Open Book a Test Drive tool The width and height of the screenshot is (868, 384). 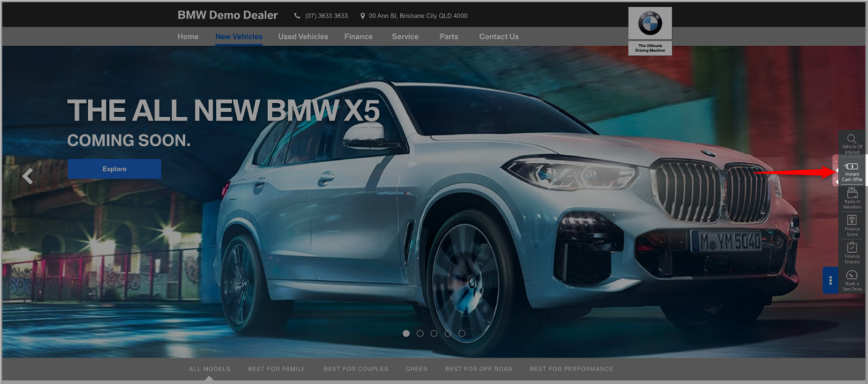[x=852, y=280]
